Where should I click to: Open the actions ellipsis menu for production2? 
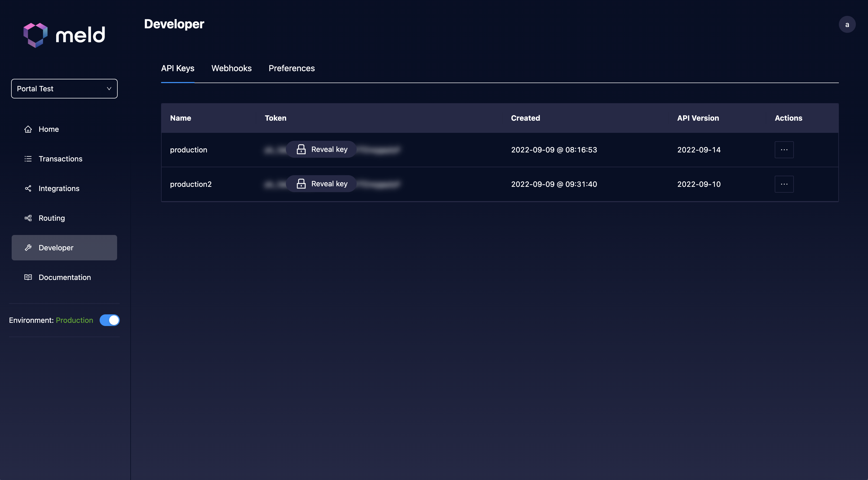click(x=784, y=184)
